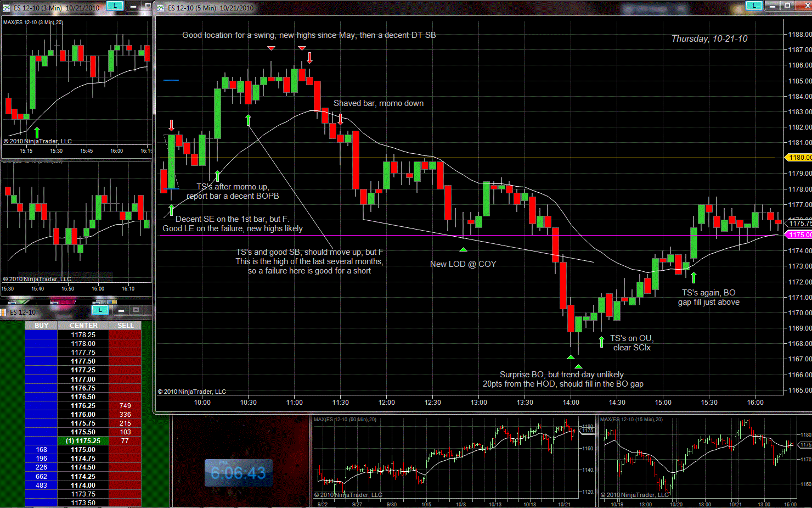
Task: Toggle the L link button on 3 Min chart window
Action: coord(114,5)
